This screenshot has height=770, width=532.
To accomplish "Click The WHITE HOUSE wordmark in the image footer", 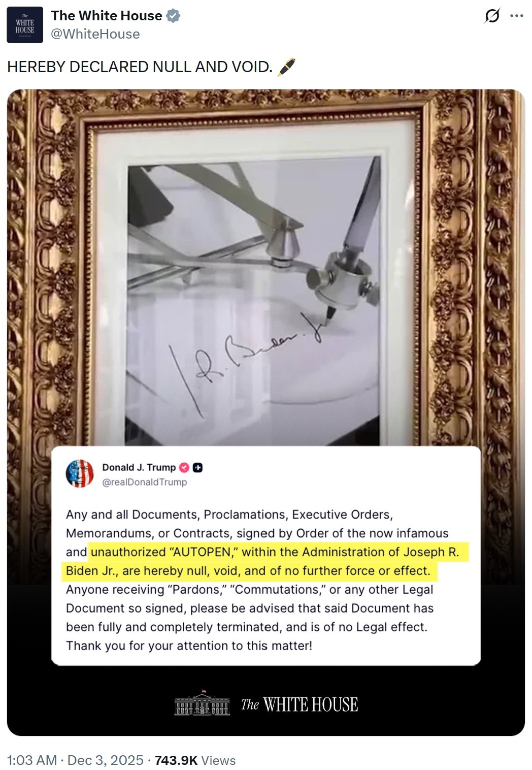I will click(x=300, y=704).
